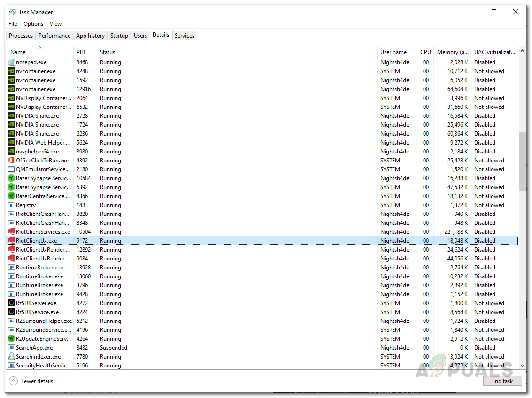Click the SecurityHealthService icon
The image size is (532, 398).
pyautogui.click(x=11, y=366)
